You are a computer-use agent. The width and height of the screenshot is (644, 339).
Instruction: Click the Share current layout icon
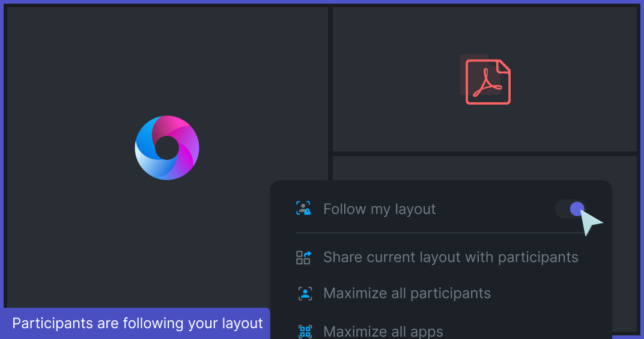coord(303,257)
